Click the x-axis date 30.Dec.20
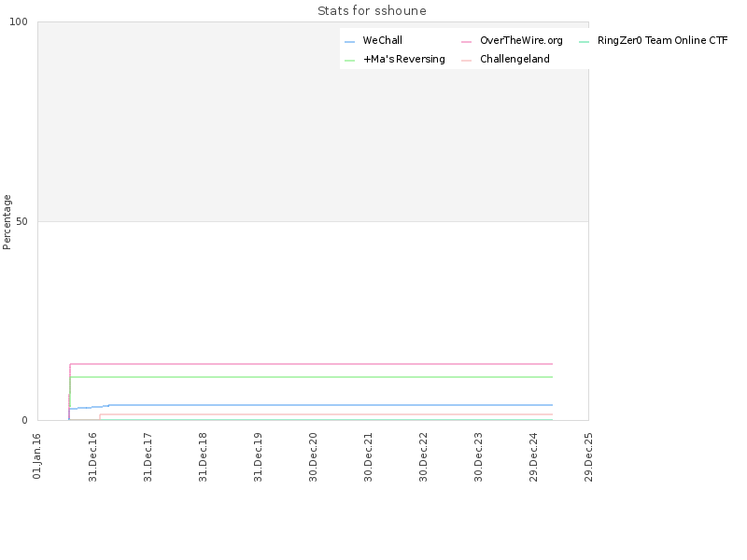The height and width of the screenshot is (560, 747). [x=313, y=456]
